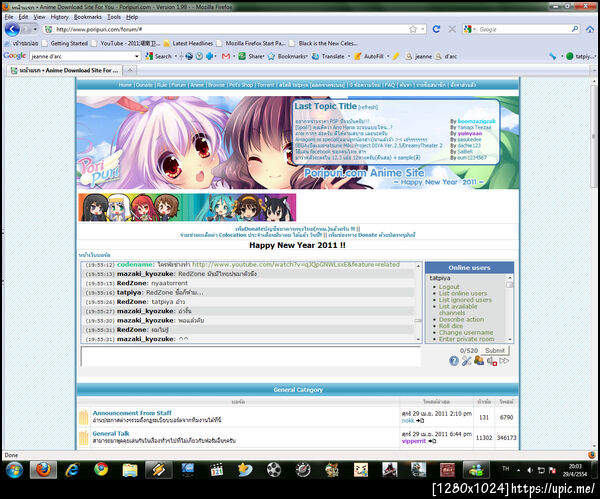Open the Bookmarks menu
This screenshot has width=600, height=499.
pos(88,17)
